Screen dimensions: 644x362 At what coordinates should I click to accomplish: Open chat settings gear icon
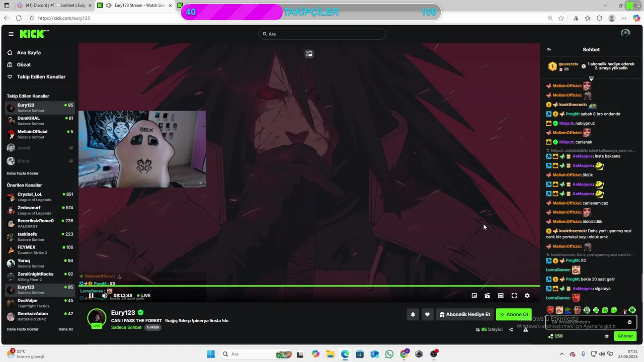607,336
